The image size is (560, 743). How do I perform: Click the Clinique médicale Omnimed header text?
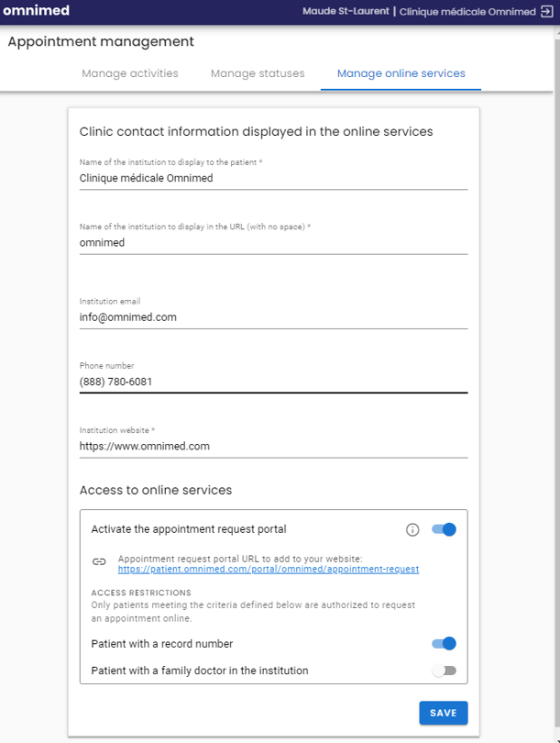[467, 11]
